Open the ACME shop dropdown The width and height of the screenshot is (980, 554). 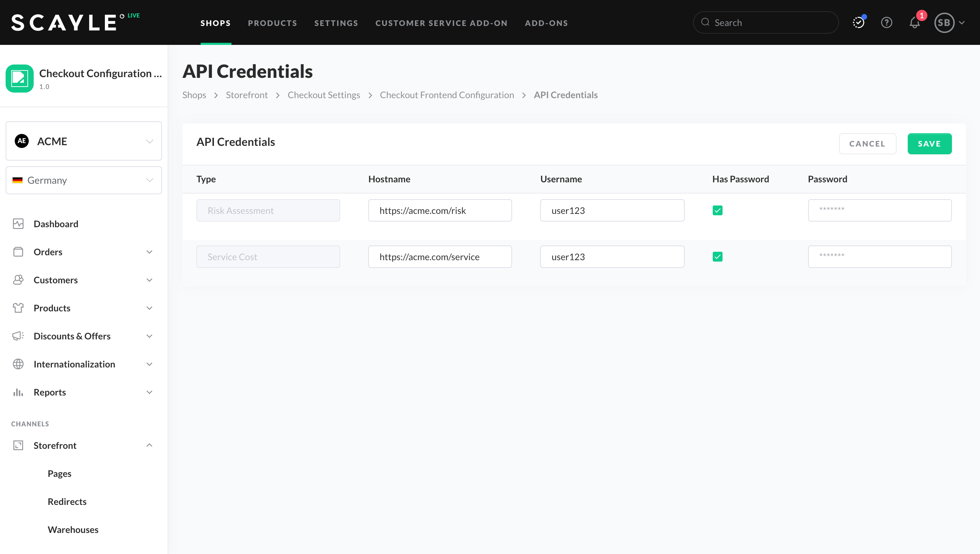(x=84, y=141)
